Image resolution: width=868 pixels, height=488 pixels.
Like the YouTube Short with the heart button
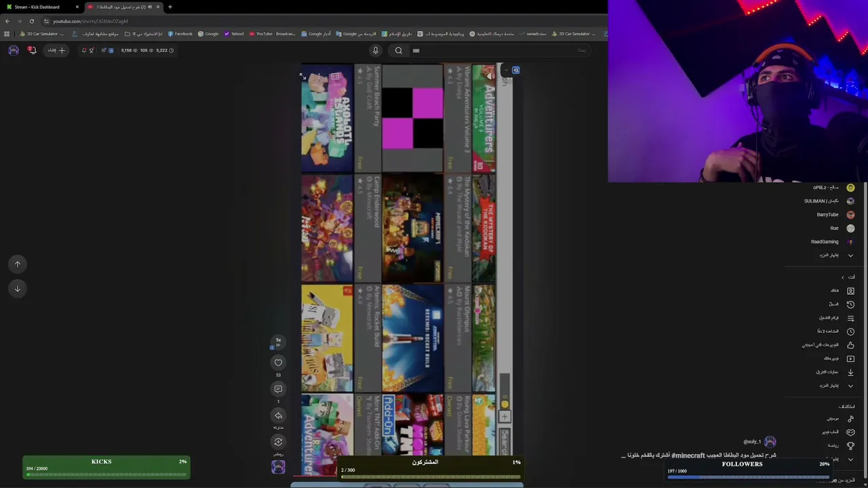click(x=278, y=363)
